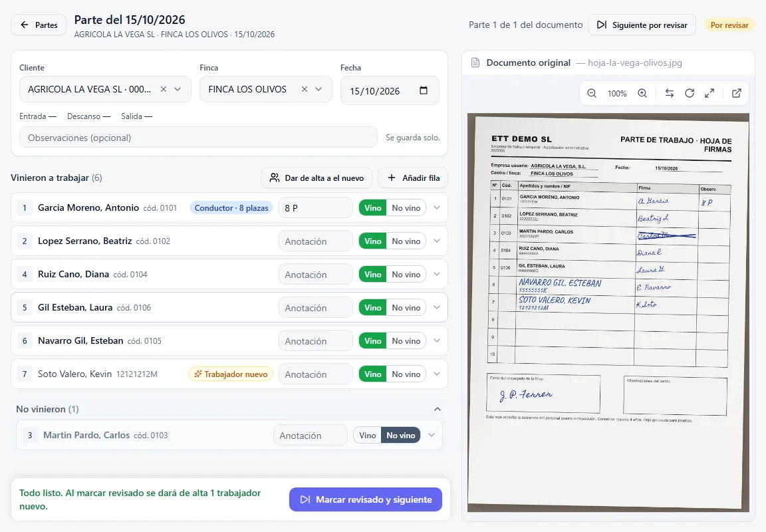Click the 100% zoom level value
The height and width of the screenshot is (532, 766).
(617, 93)
